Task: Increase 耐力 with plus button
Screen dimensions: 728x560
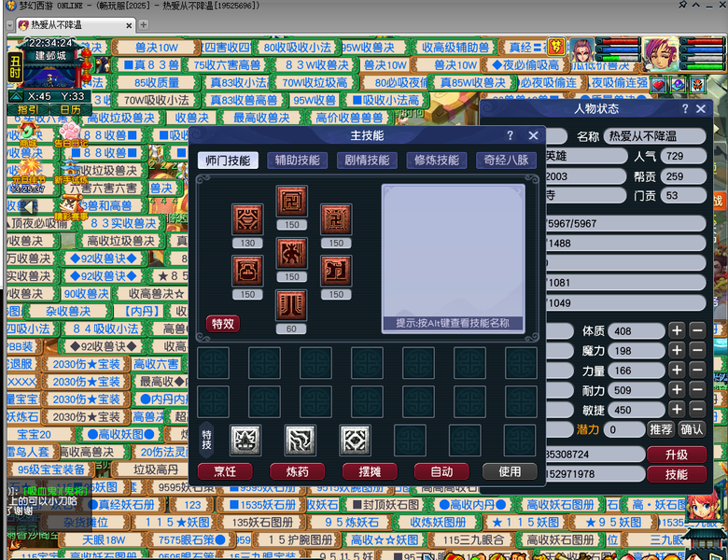Action: pyautogui.click(x=677, y=389)
